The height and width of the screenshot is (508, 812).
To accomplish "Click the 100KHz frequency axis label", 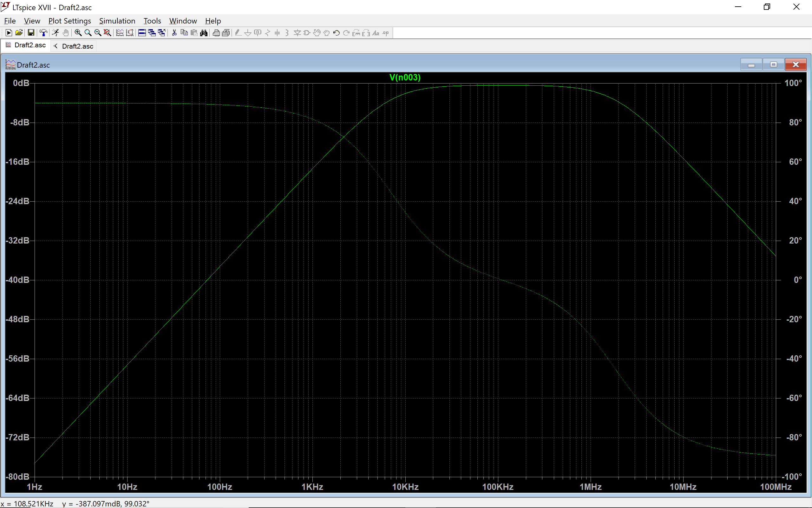I will 498,487.
